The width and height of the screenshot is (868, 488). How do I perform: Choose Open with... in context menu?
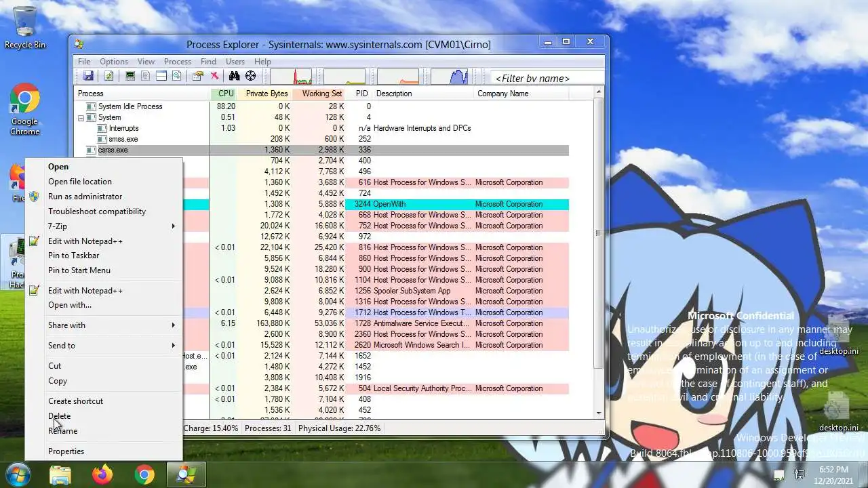[x=104, y=305]
